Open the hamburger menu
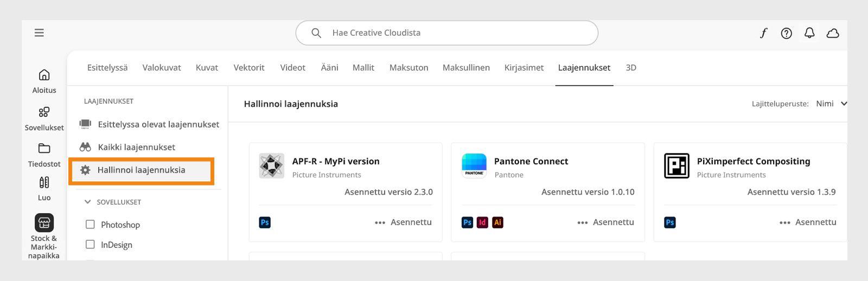 [39, 33]
